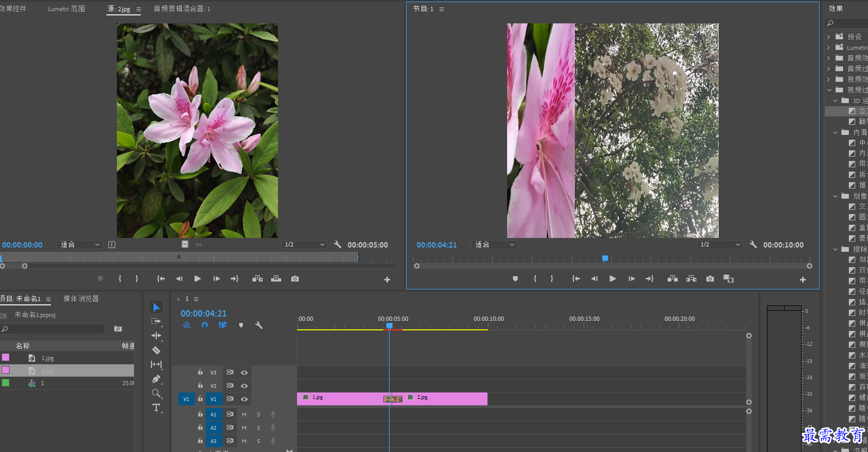Open the 源: 2.jpg panel menu
868x452 pixels.
point(139,9)
